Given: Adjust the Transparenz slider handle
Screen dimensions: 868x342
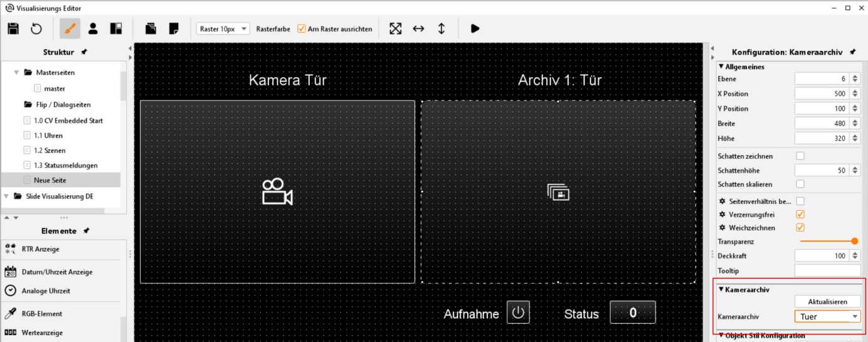Looking at the screenshot, I should click(x=854, y=241).
